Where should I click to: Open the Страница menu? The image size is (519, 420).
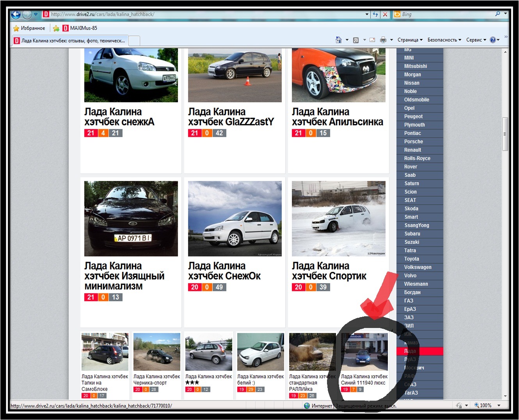(410, 40)
